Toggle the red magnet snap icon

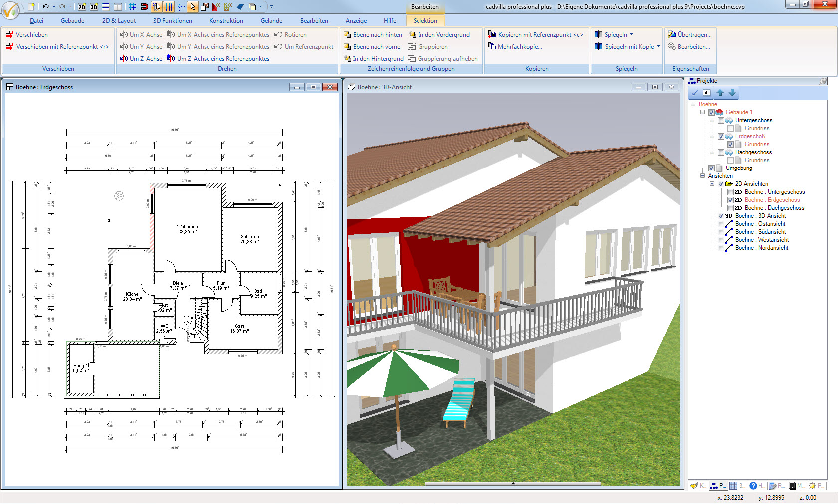point(145,7)
